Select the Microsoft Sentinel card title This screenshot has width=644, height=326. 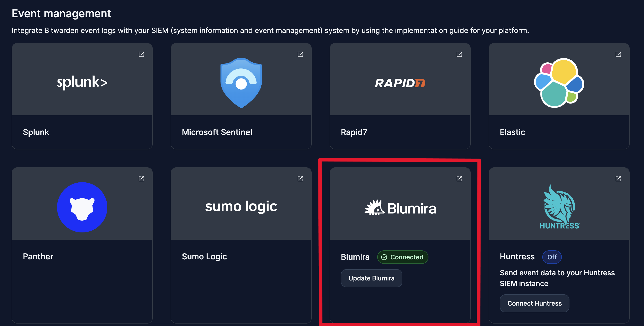(217, 132)
